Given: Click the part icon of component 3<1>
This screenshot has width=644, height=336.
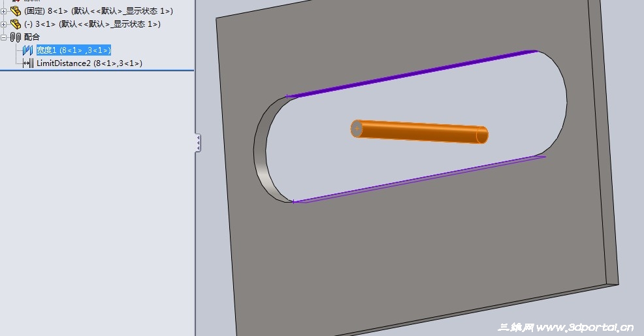Looking at the screenshot, I should point(16,24).
